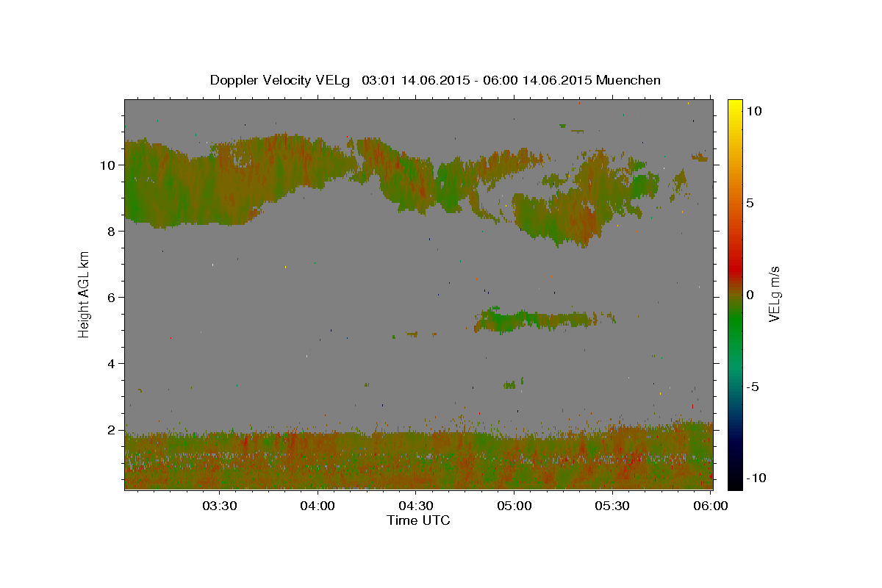The height and width of the screenshot is (588, 882).
Task: Click the yellow top of the colorbar
Action: click(735, 107)
